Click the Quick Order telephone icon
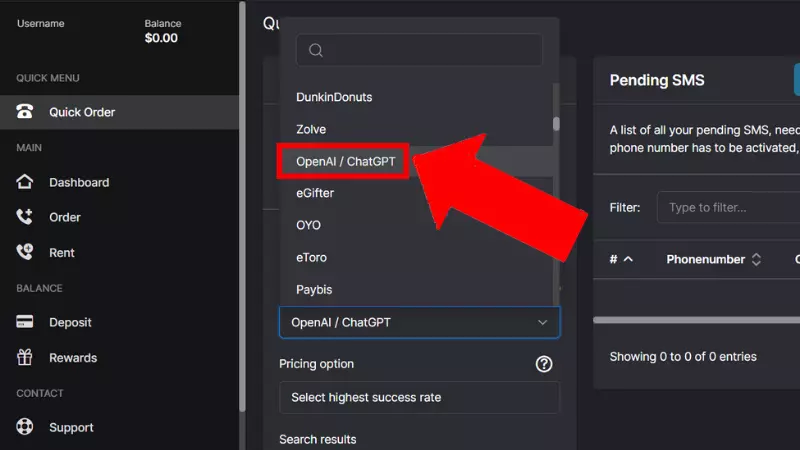This screenshot has height=450, width=800. (24, 111)
